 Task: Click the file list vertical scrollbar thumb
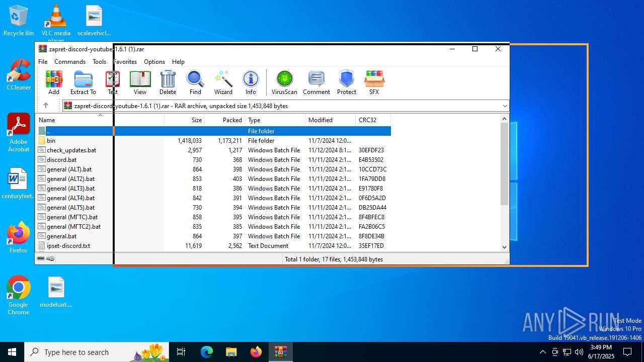[x=505, y=164]
